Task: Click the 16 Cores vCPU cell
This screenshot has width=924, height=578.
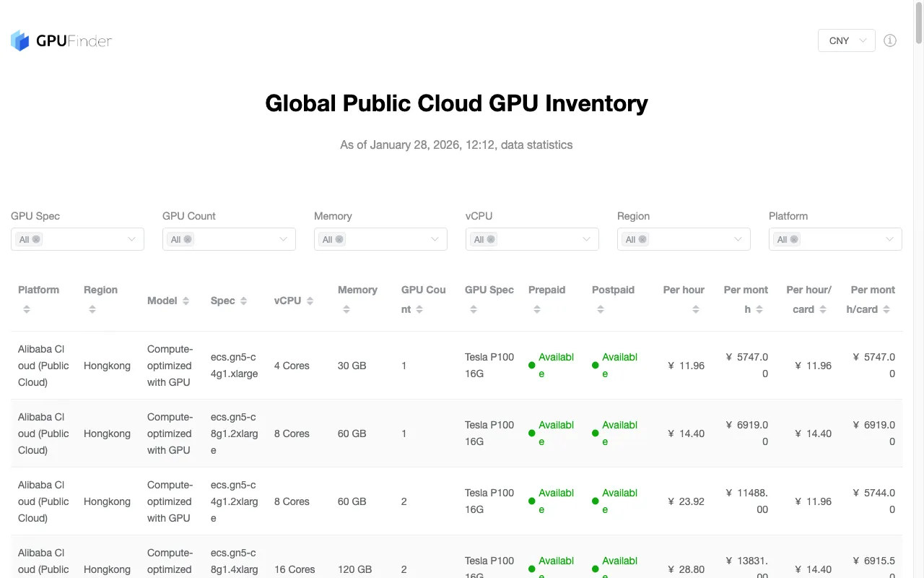Action: (x=295, y=569)
